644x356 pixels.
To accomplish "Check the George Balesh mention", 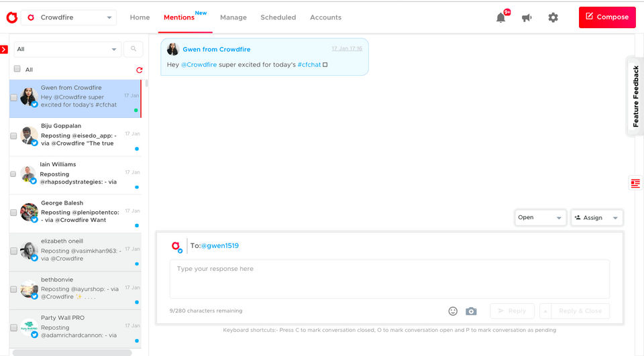I will pyautogui.click(x=13, y=213).
